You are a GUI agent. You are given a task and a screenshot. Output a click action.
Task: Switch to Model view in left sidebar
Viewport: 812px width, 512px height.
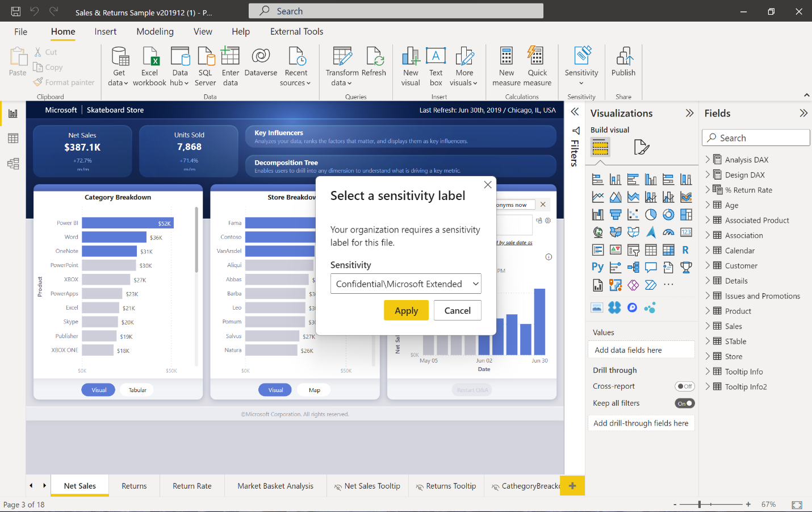[13, 164]
